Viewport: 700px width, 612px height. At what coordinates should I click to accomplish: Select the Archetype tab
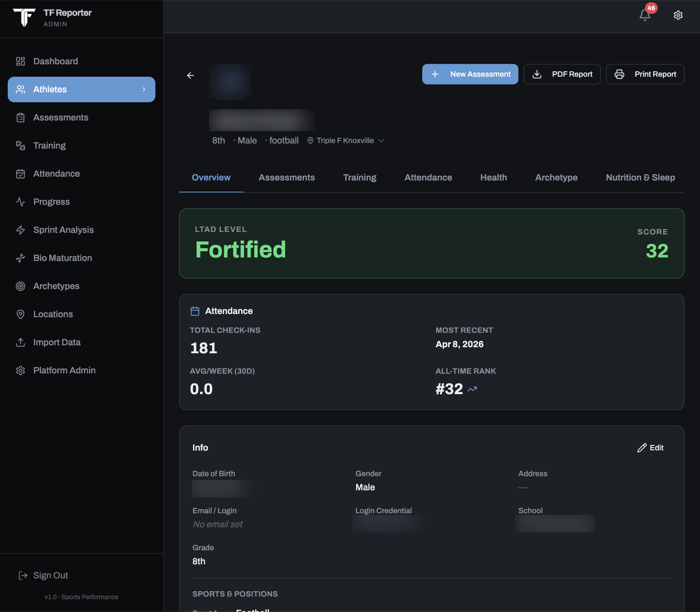(x=556, y=177)
